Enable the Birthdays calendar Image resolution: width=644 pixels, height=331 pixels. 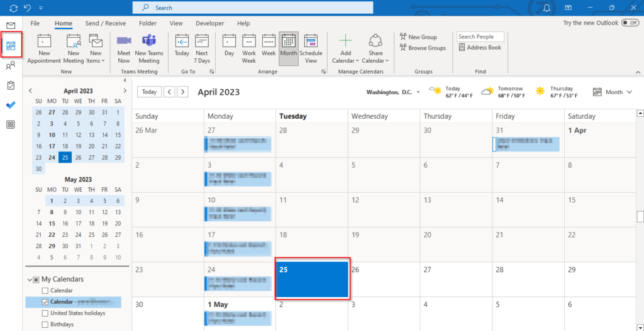pyautogui.click(x=45, y=325)
